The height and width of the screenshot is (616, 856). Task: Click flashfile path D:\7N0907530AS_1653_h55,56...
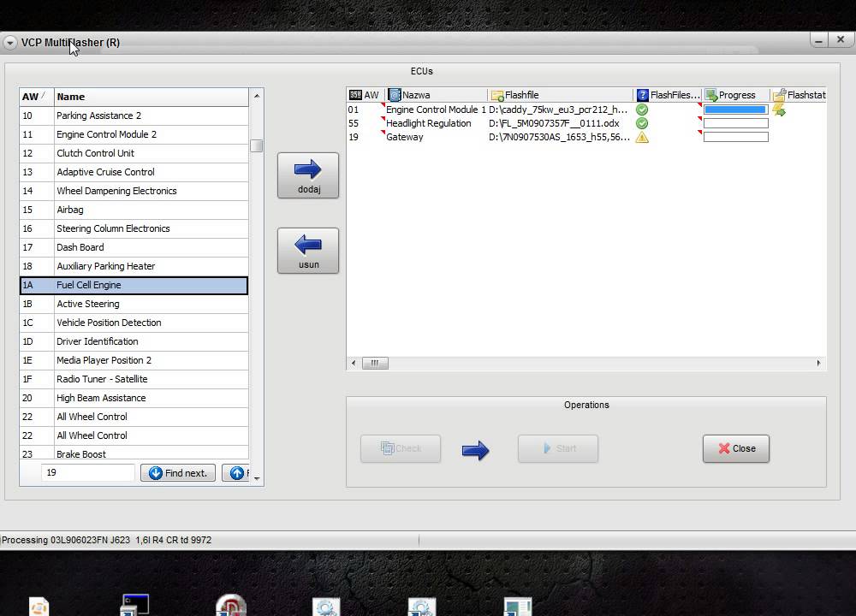pyautogui.click(x=559, y=137)
